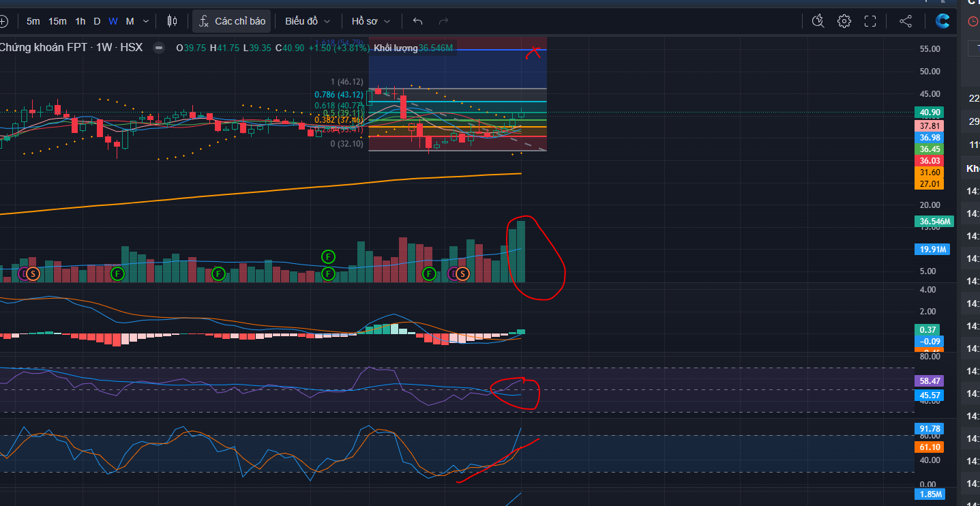Click the undo arrow in toolbar
The width and height of the screenshot is (980, 506).
click(x=418, y=21)
